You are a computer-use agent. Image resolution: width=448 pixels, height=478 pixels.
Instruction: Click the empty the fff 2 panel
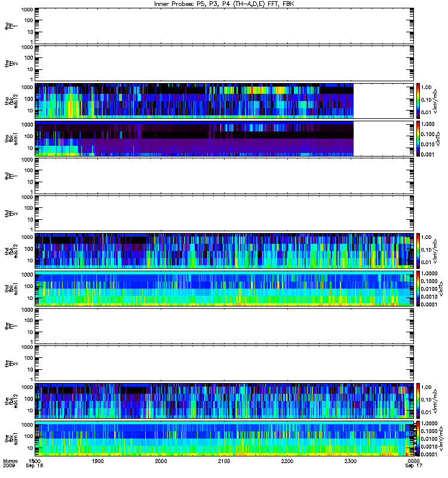pyautogui.click(x=225, y=363)
